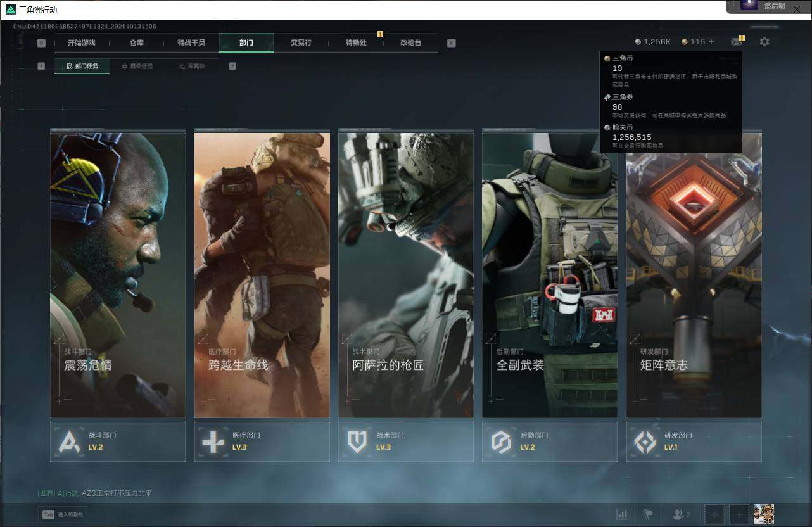The image size is (812, 527).
Task: Click the second empty squad slot plus
Action: click(x=739, y=514)
